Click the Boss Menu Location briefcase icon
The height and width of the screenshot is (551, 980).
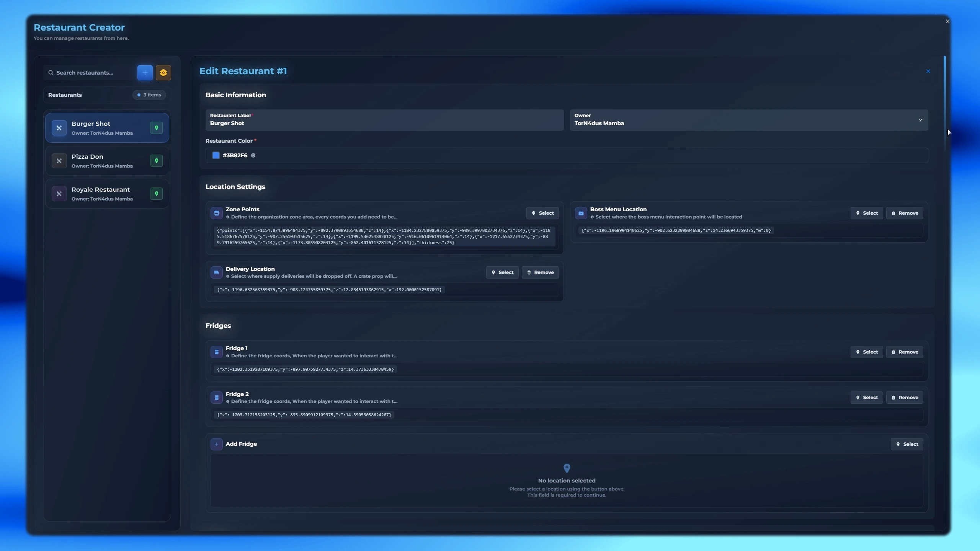581,213
